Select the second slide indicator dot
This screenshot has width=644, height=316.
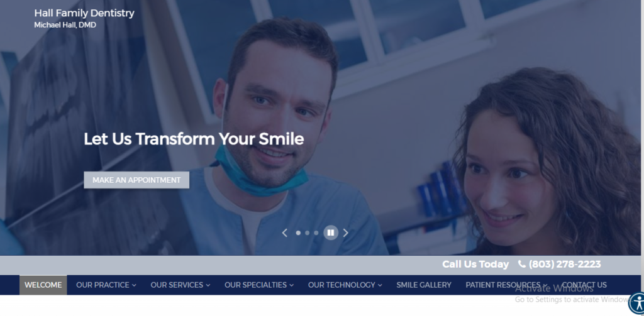coord(307,232)
